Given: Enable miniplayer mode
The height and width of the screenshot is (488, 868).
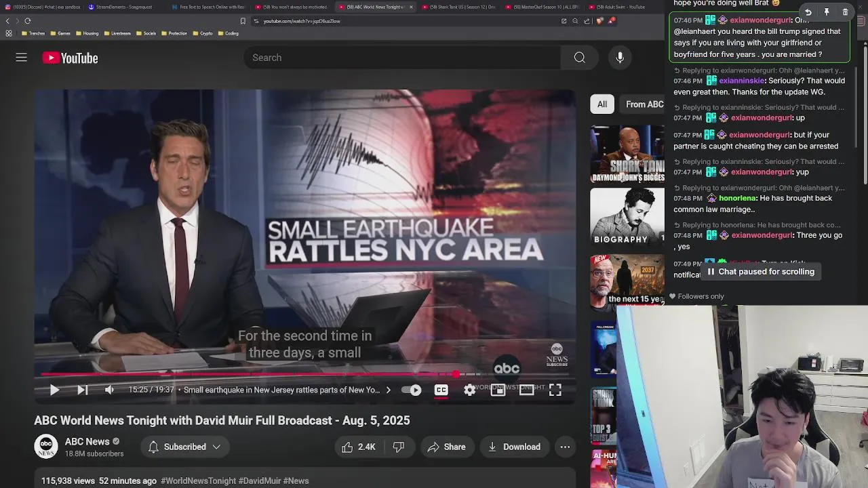Looking at the screenshot, I should [498, 390].
